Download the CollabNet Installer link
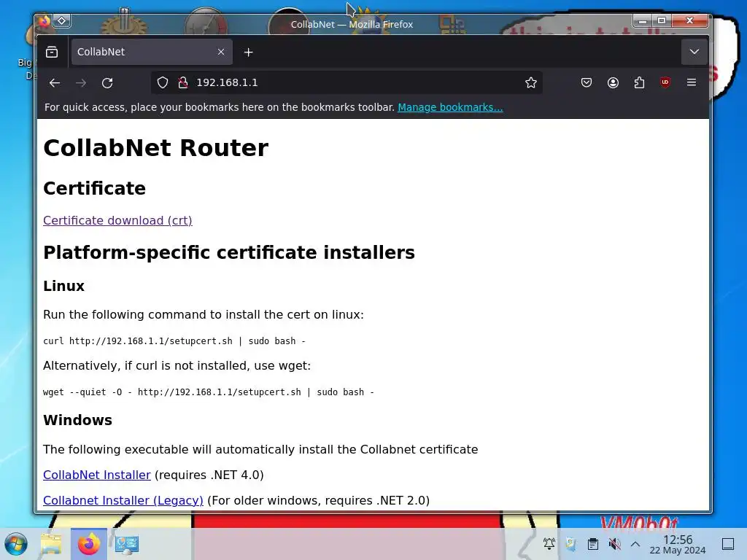The image size is (747, 560). [97, 475]
